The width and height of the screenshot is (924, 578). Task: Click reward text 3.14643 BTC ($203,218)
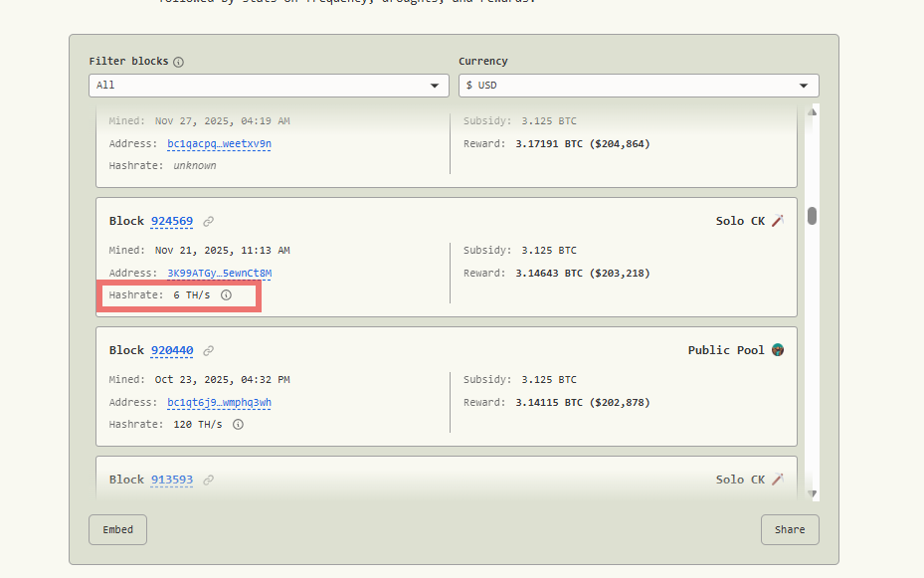(x=583, y=273)
